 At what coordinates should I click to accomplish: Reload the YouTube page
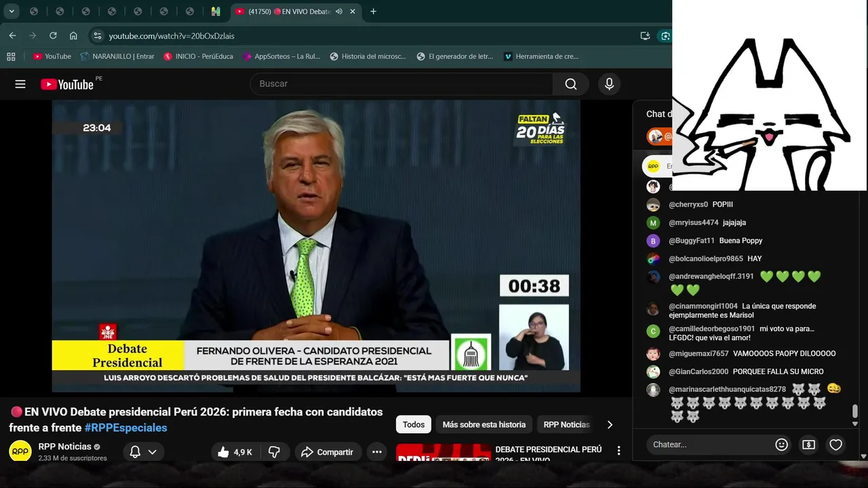tap(53, 36)
